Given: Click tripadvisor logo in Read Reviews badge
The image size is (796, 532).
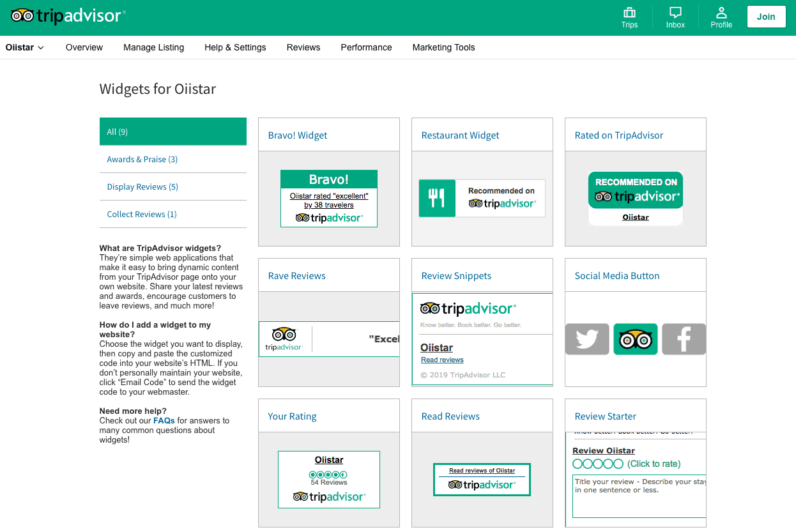Looking at the screenshot, I should pyautogui.click(x=482, y=485).
